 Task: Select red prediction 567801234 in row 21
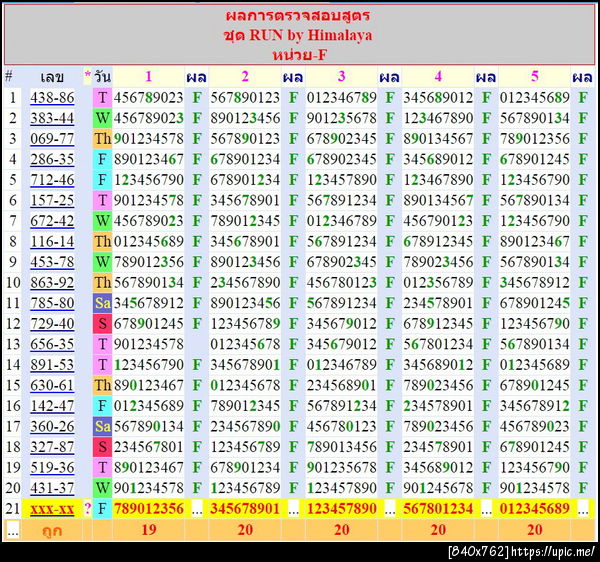(438, 509)
